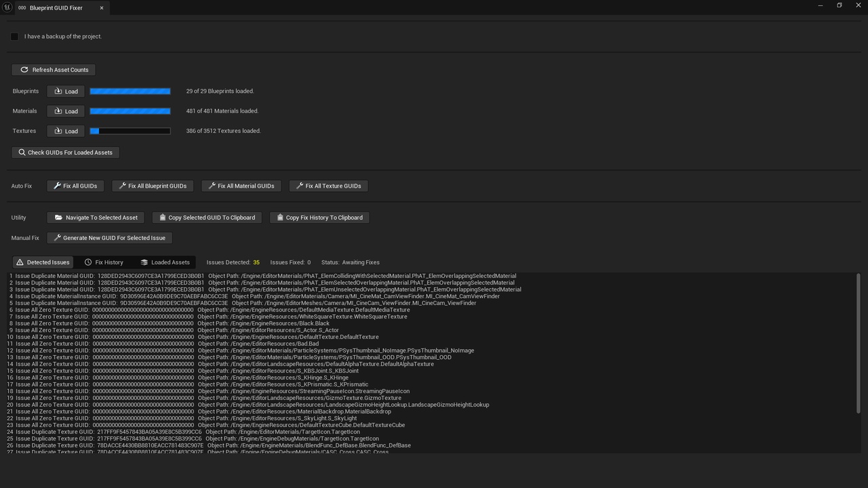
Task: Click Fix All GUIDs button
Action: tap(75, 186)
